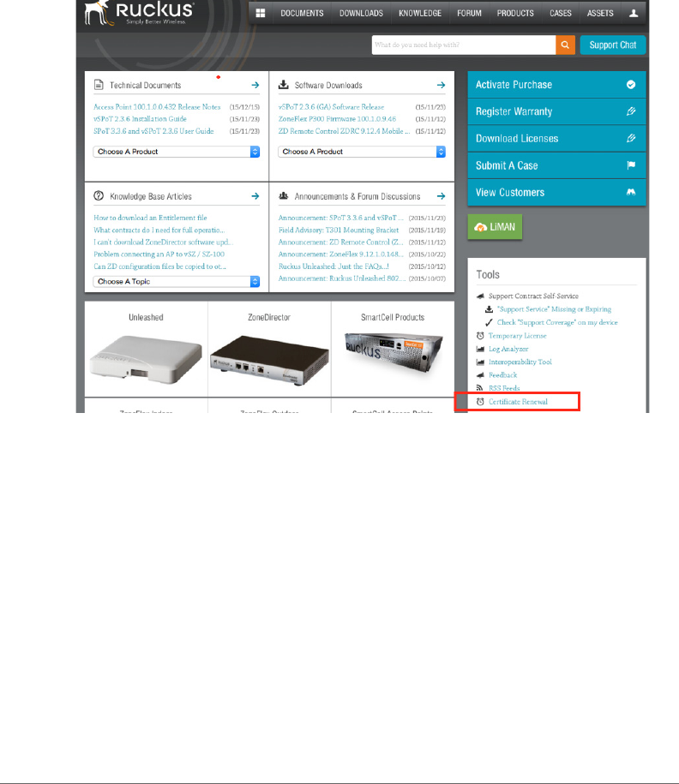Open SPoT 3.3.6 and vSPoT 2.3.6 User Guide

click(x=153, y=130)
